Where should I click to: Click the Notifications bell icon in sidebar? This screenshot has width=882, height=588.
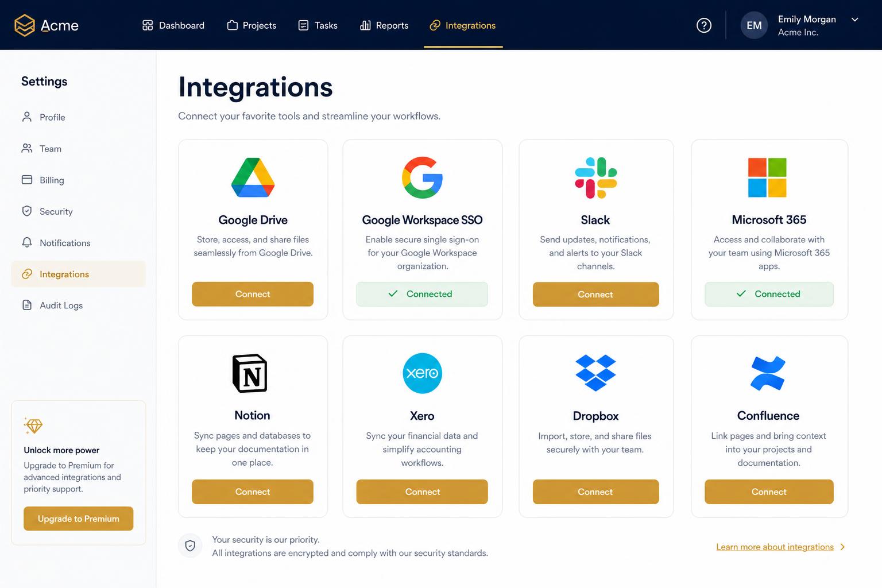tap(27, 242)
